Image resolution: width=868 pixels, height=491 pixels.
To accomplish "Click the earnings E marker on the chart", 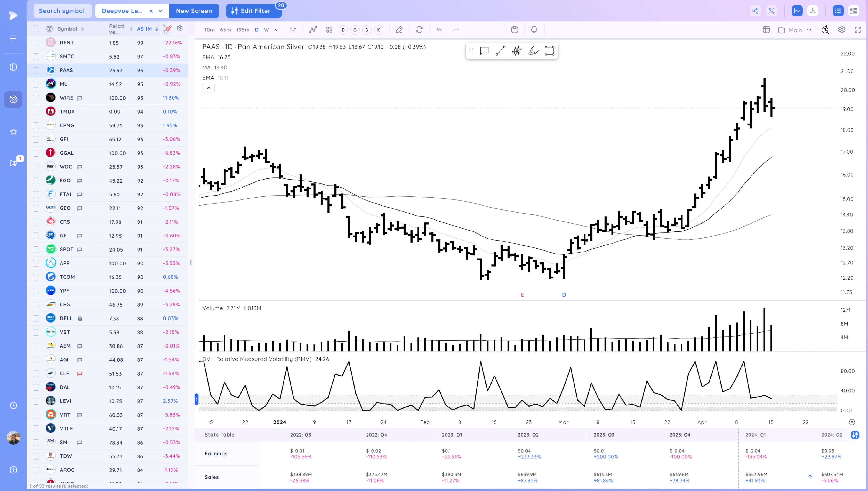I will pos(523,295).
